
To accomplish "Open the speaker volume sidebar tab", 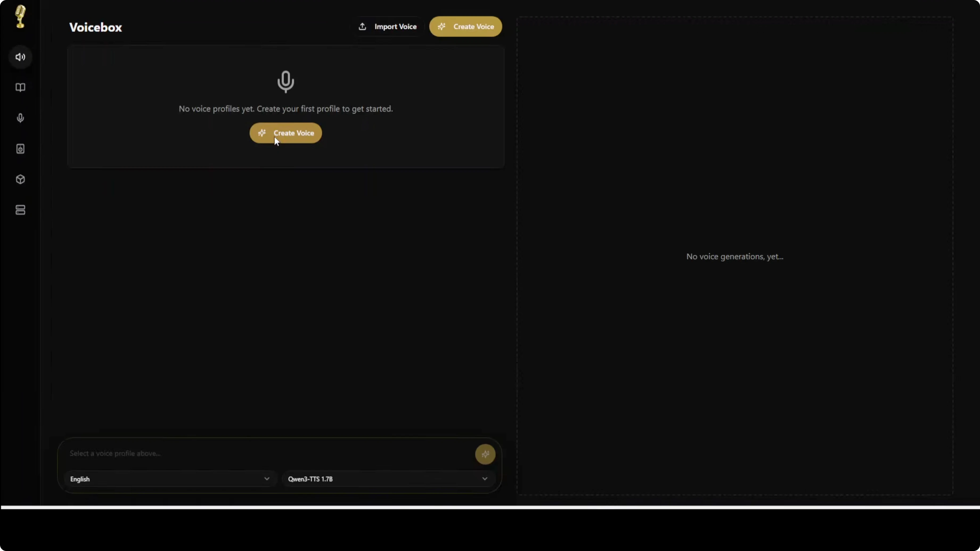I will tap(20, 57).
